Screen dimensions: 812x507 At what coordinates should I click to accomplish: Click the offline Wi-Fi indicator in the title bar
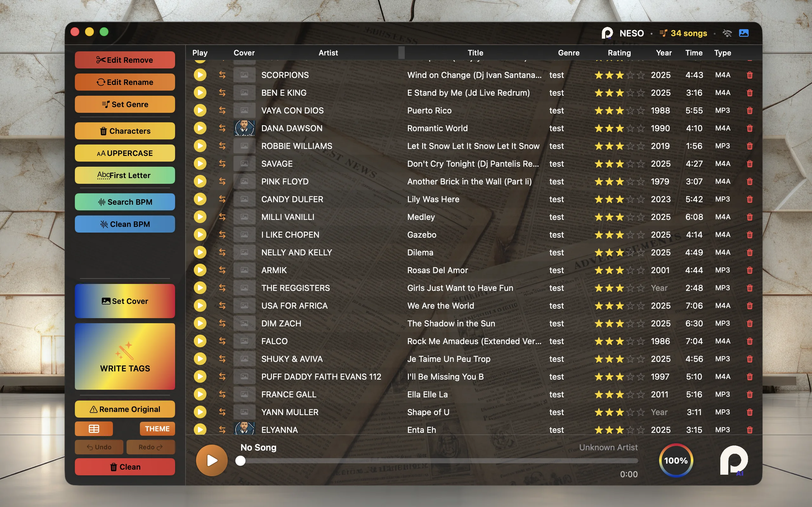[727, 33]
